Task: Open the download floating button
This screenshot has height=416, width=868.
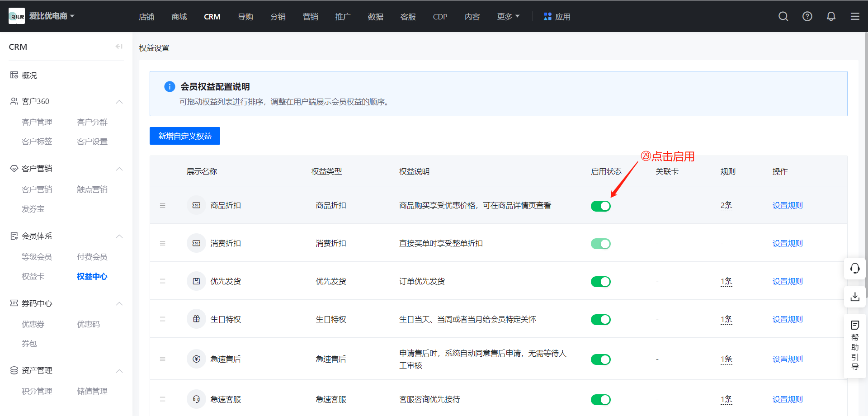Action: [x=855, y=297]
